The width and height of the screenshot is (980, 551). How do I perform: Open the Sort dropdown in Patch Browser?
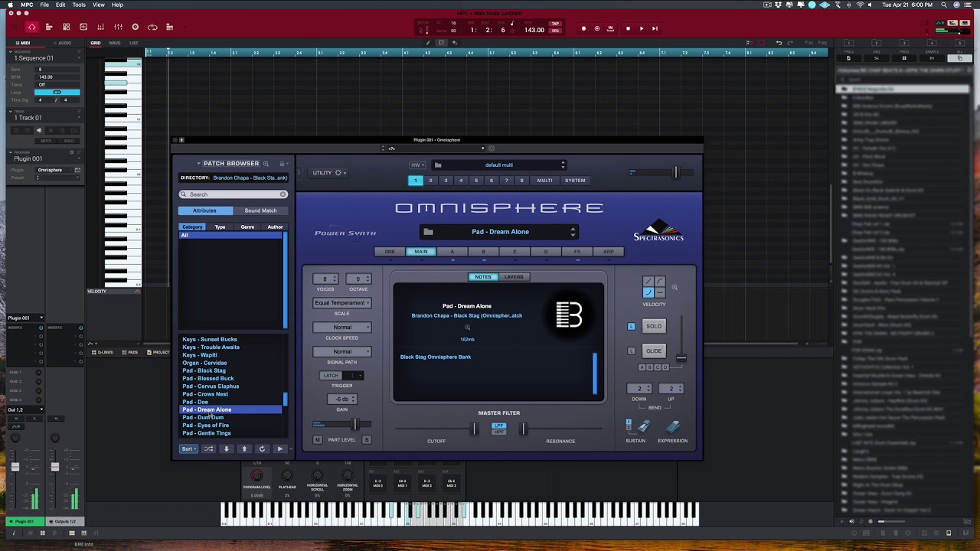tap(189, 449)
